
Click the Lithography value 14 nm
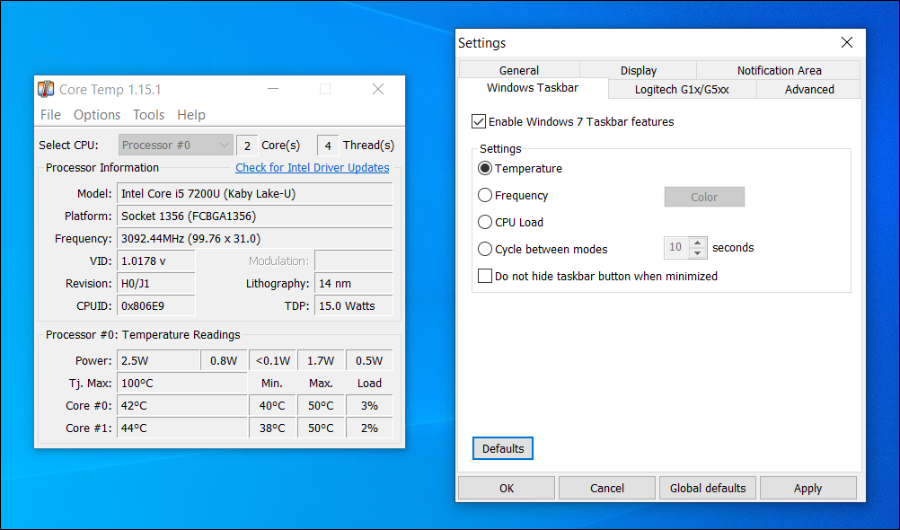(x=354, y=283)
